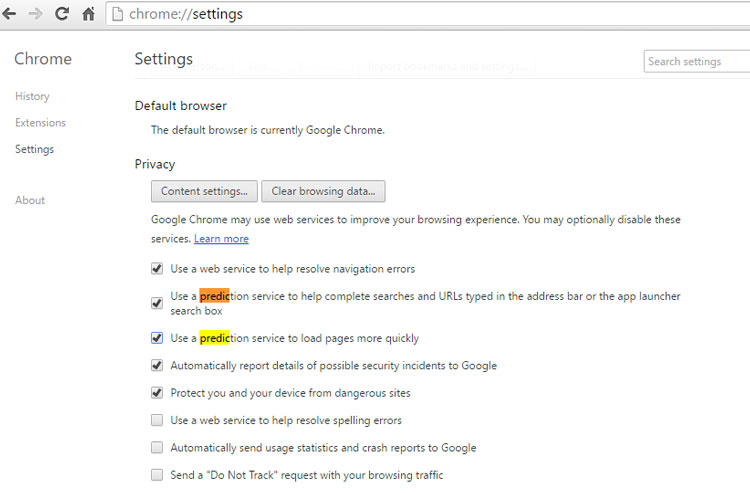
Task: Uncheck automatically report security incidents option
Action: tap(157, 366)
